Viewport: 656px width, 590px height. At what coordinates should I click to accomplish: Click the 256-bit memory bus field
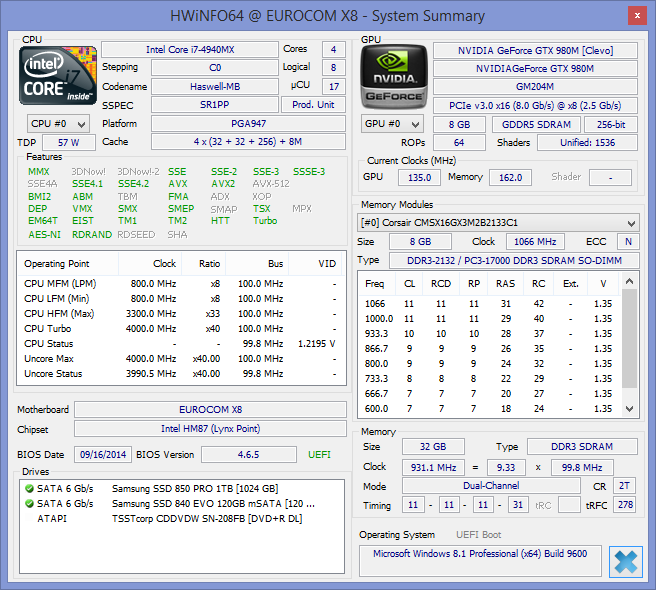click(x=611, y=124)
